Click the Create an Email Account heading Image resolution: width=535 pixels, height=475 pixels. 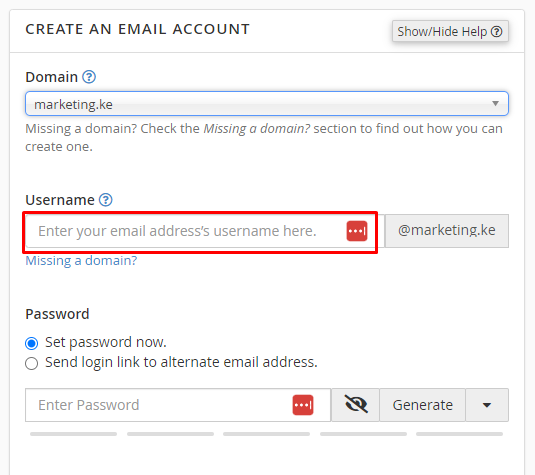pos(138,29)
